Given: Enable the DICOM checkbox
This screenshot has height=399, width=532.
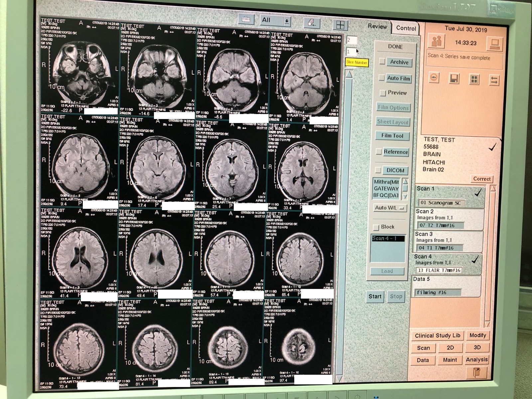Looking at the screenshot, I should tap(378, 171).
